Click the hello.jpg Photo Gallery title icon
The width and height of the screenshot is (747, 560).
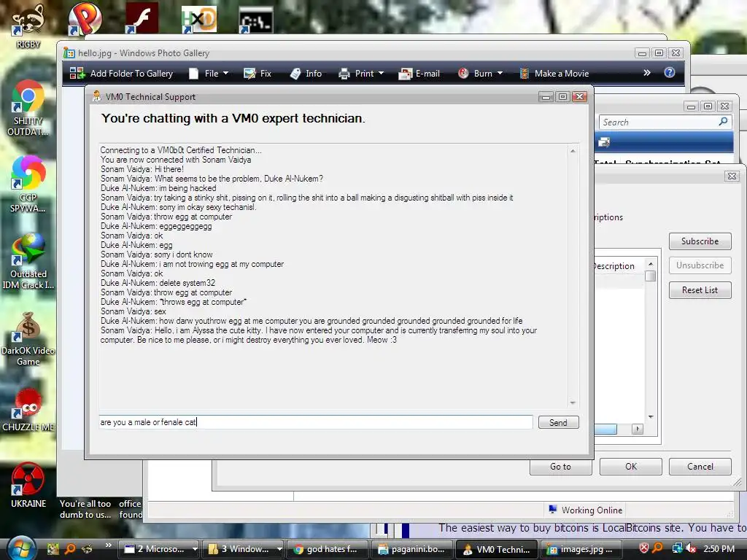[x=69, y=52]
